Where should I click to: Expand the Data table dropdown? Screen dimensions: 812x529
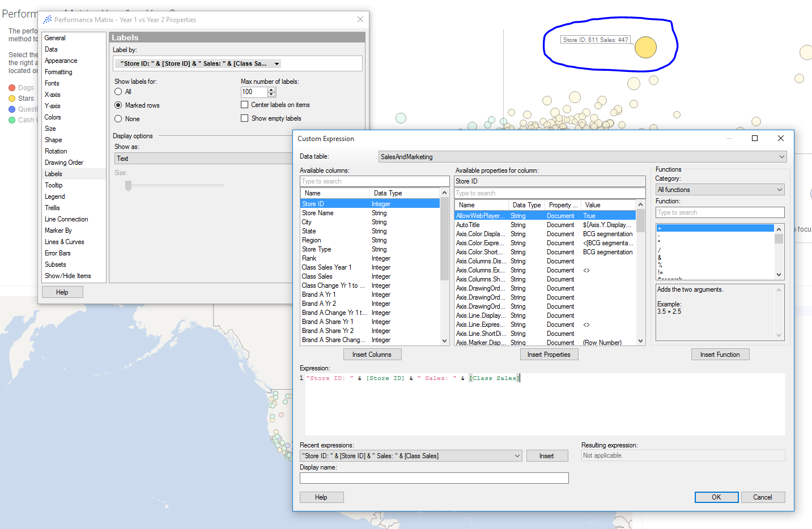click(781, 157)
